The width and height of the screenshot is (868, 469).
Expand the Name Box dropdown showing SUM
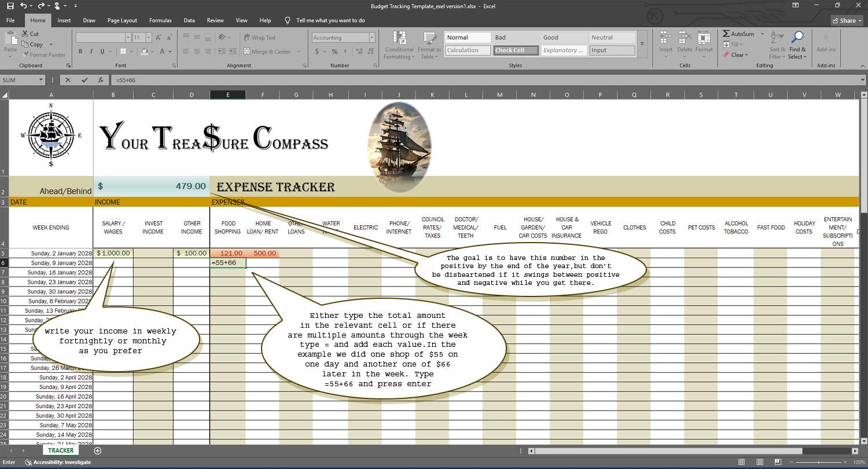[41, 80]
